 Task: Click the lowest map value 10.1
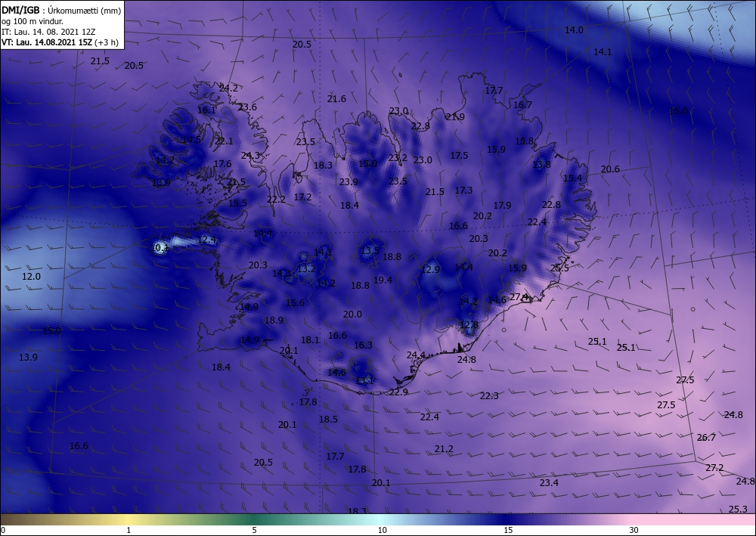pos(160,248)
